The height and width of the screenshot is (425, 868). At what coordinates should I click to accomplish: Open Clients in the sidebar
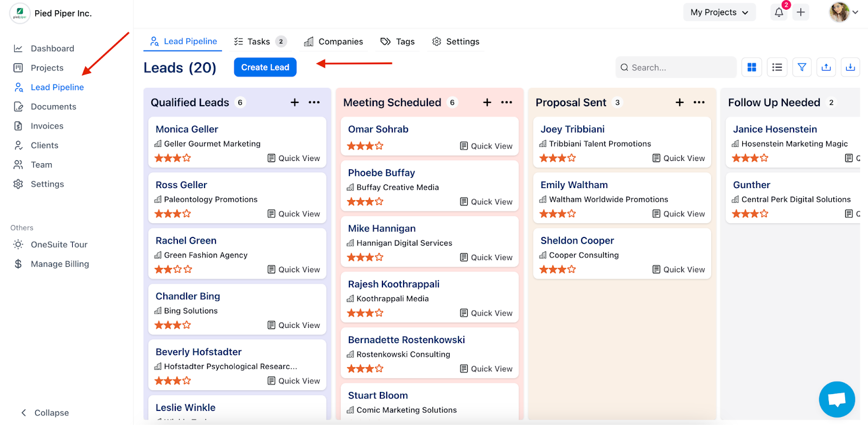coord(44,145)
